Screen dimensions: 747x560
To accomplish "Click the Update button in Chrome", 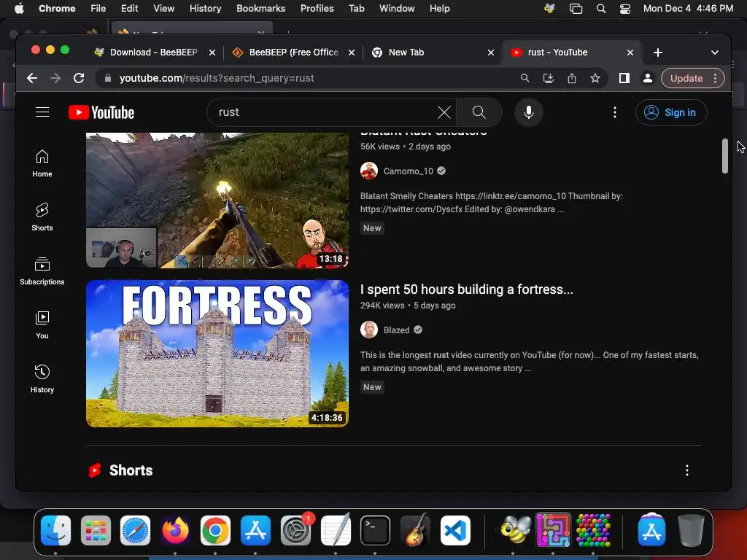I will [686, 78].
